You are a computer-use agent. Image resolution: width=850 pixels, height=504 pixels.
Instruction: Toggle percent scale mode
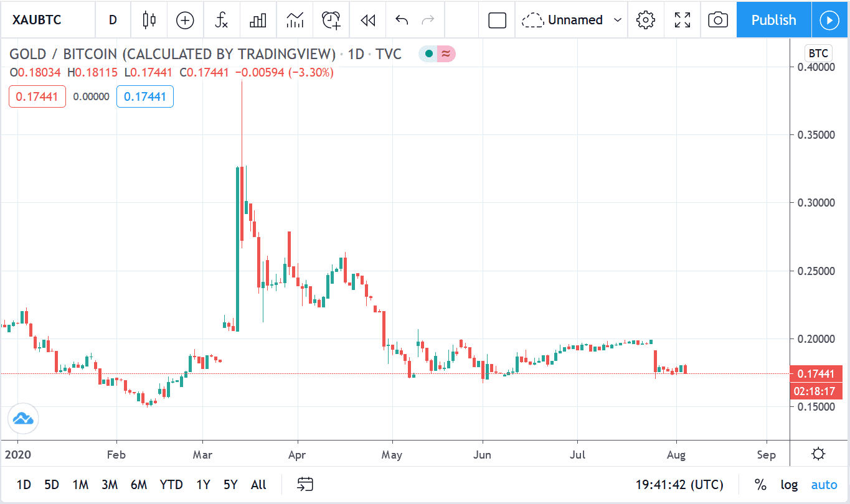pos(760,485)
